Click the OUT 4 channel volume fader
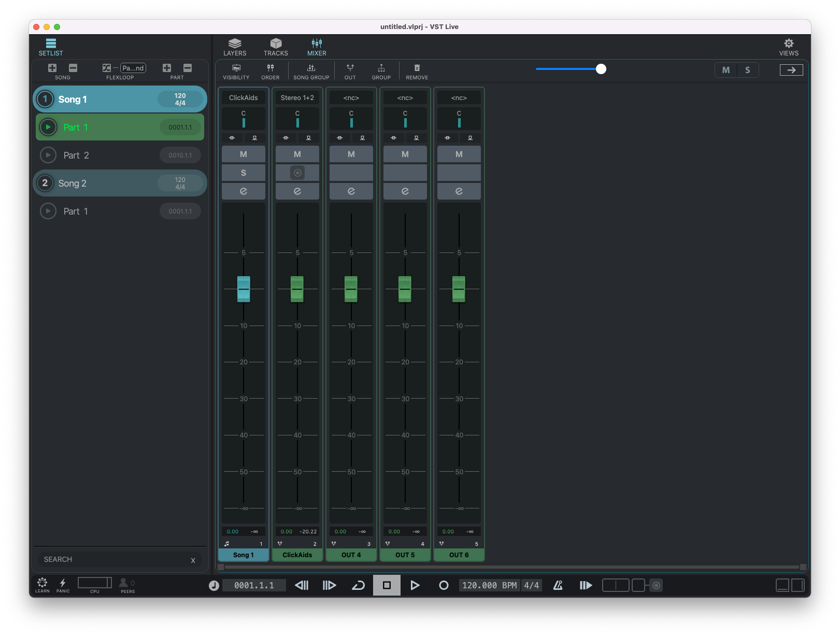This screenshot has width=840, height=636. (x=351, y=289)
